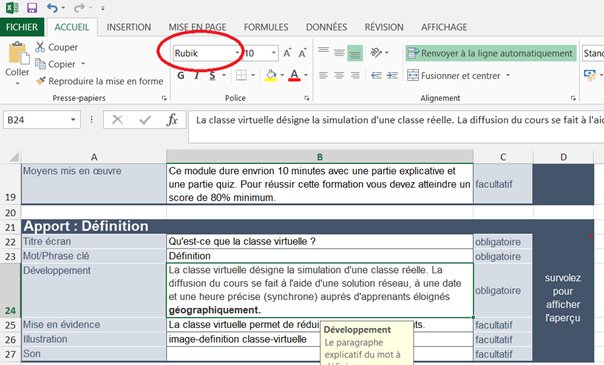This screenshot has width=604, height=365.
Task: Open Fusionner et centrer dropdown arrow
Action: click(508, 75)
